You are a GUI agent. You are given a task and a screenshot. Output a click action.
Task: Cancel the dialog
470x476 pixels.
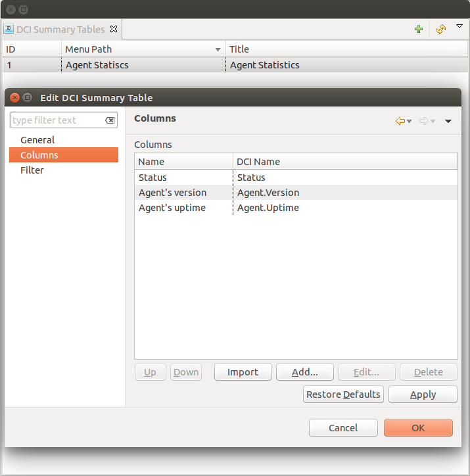point(343,428)
